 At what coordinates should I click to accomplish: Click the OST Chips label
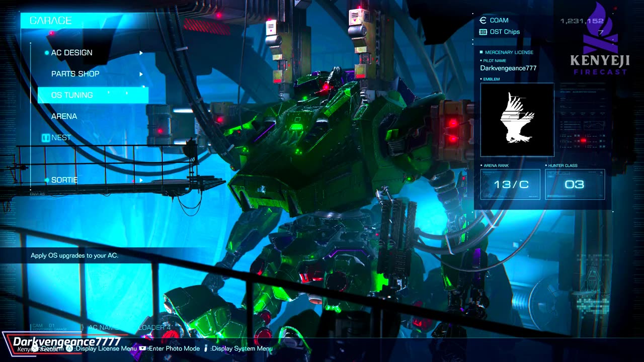point(505,32)
